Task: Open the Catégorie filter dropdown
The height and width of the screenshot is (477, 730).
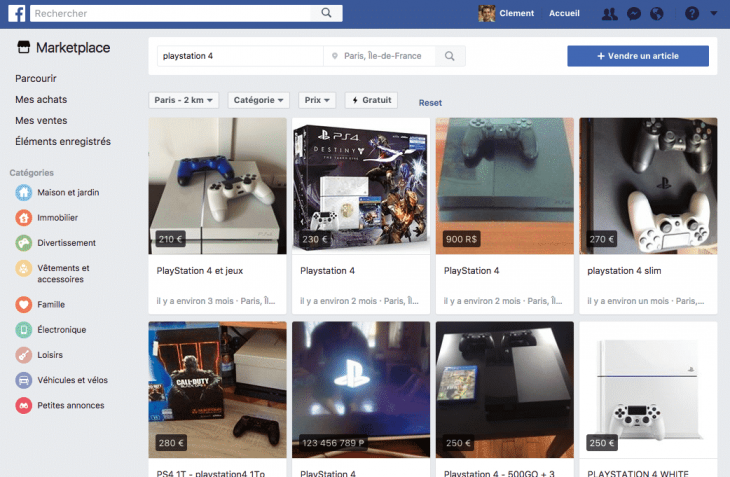Action: coord(258,100)
